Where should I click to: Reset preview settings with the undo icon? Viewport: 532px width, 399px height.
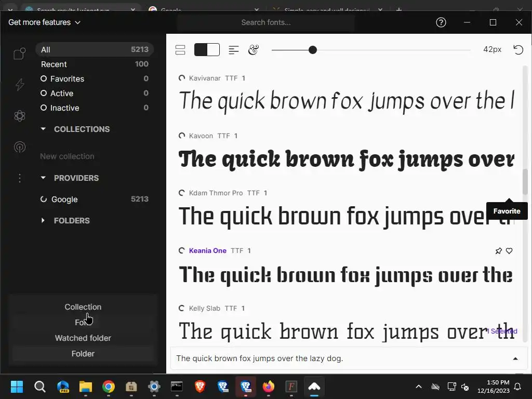[x=518, y=50]
